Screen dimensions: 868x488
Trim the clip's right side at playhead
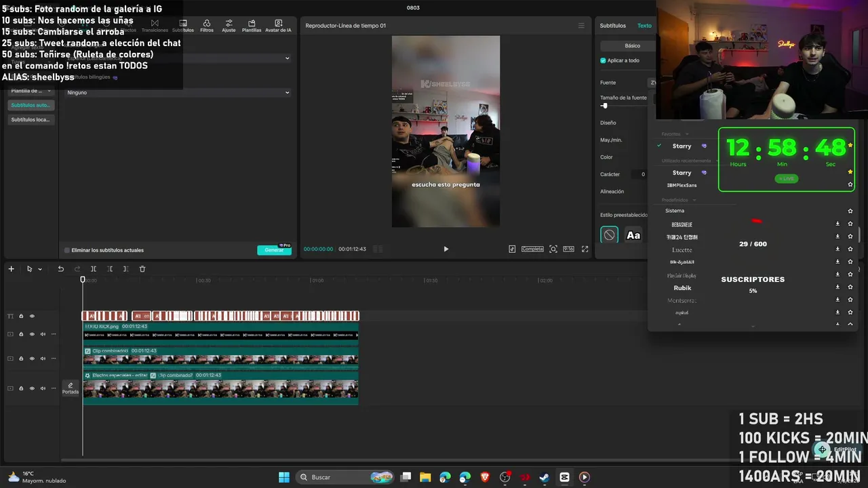(x=125, y=269)
